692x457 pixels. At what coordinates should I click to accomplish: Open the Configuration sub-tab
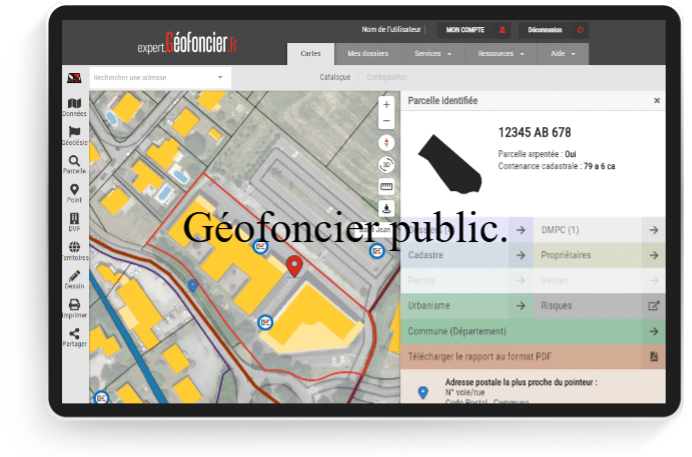coord(387,77)
